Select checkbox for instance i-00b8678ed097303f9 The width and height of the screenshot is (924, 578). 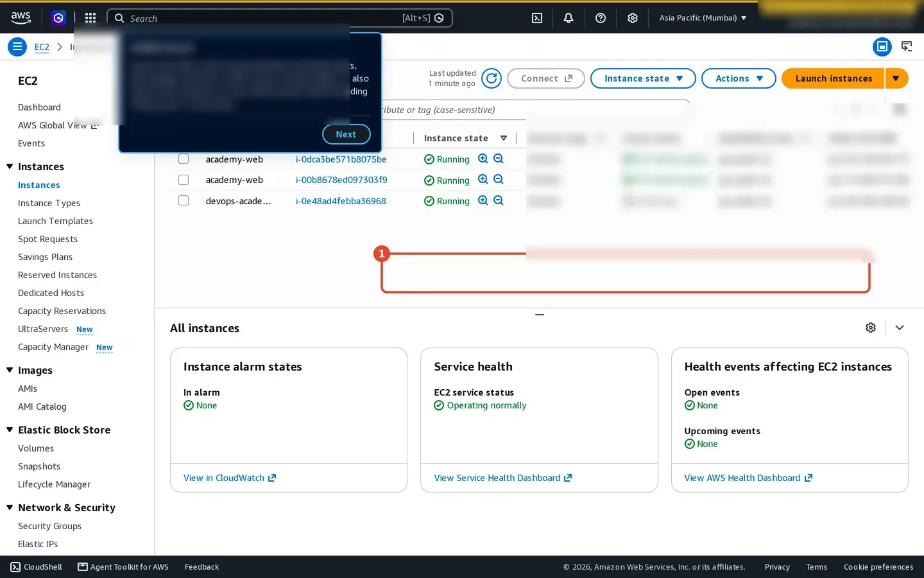coord(184,180)
